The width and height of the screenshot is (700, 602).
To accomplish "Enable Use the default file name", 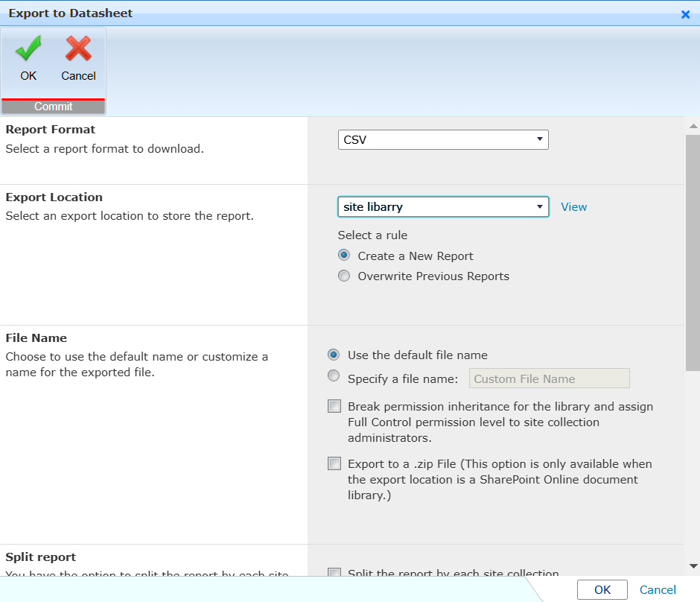I will tap(334, 355).
